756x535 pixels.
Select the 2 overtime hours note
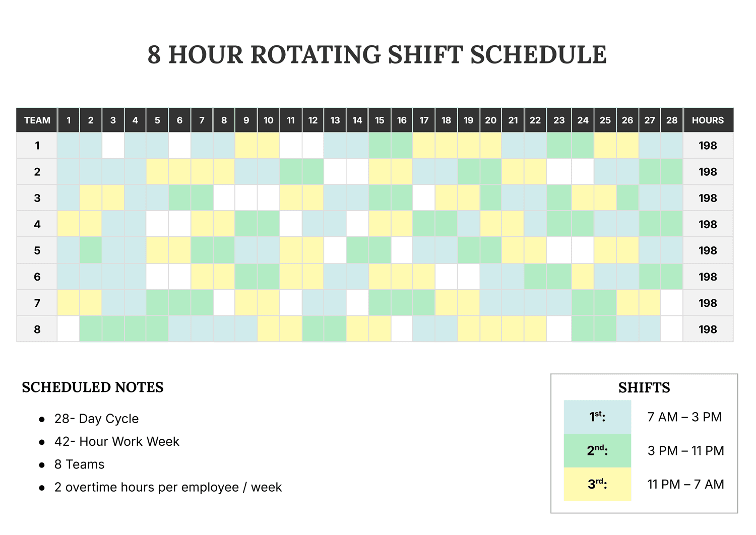click(x=168, y=487)
